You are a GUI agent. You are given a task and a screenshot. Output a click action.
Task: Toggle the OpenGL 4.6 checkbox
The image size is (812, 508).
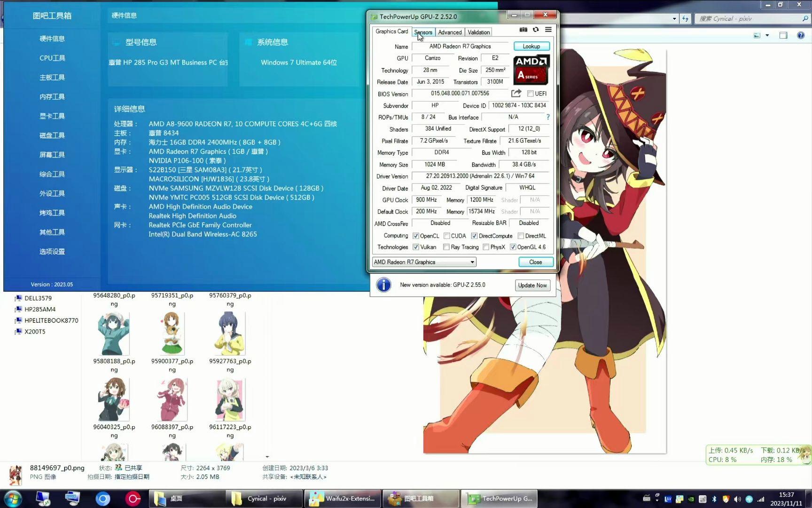(x=513, y=247)
